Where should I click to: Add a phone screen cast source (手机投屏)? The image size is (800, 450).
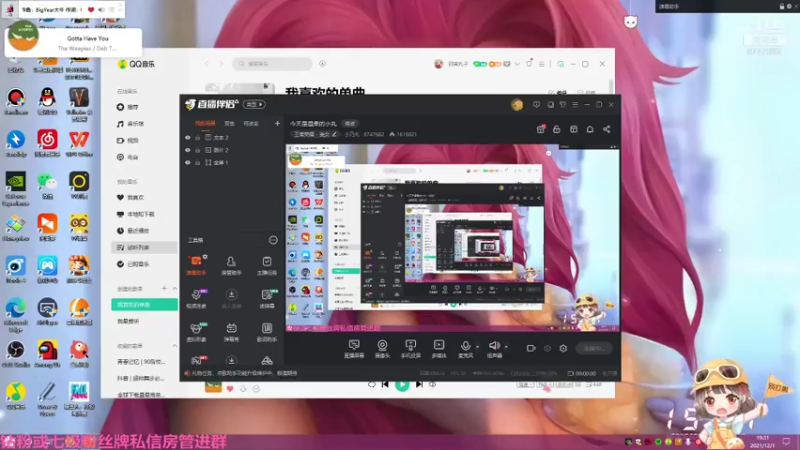click(410, 349)
